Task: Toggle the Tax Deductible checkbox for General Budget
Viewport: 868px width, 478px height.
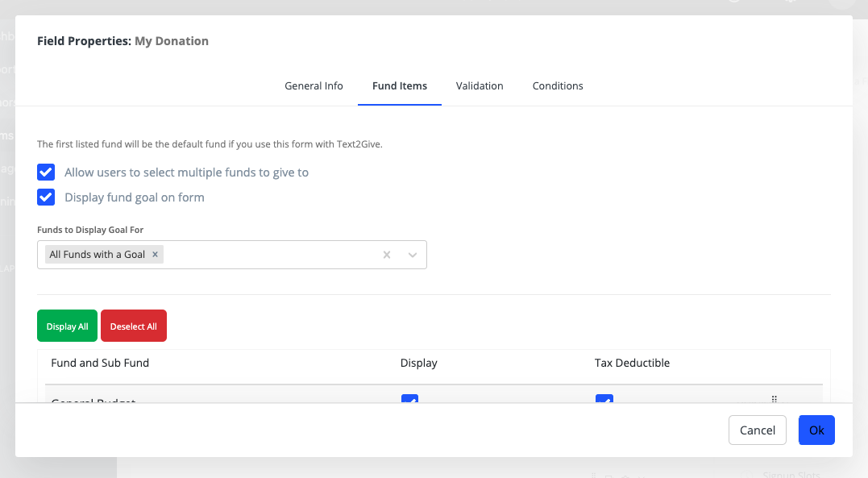Action: 604,400
